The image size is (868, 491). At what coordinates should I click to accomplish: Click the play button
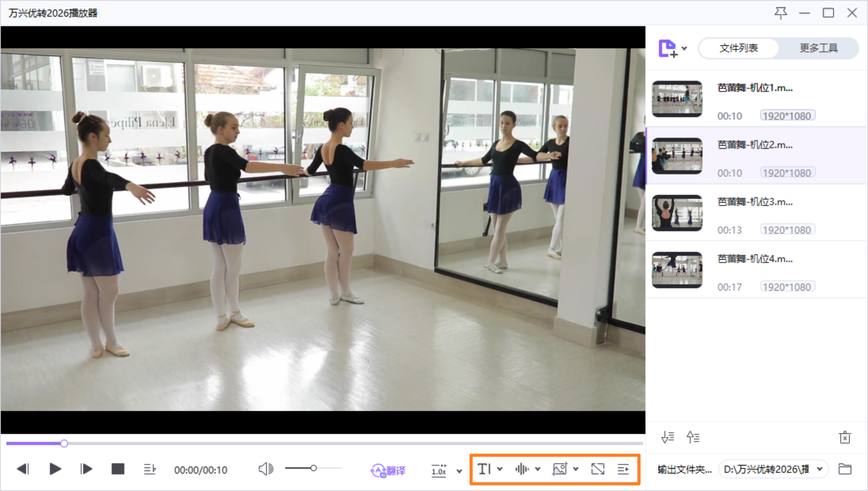point(55,469)
